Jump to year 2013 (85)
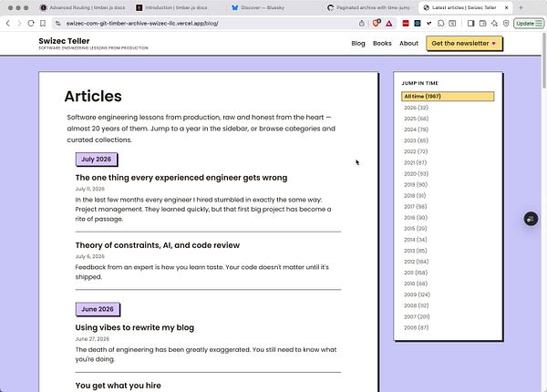 tap(415, 251)
